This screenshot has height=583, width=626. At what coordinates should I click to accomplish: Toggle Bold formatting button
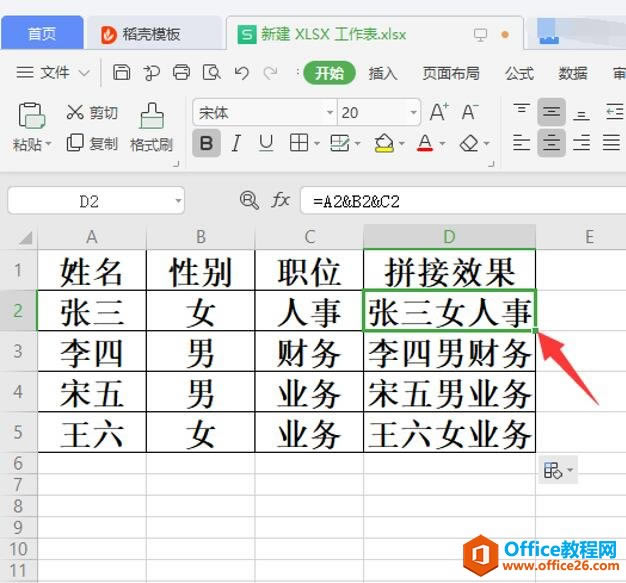click(206, 143)
